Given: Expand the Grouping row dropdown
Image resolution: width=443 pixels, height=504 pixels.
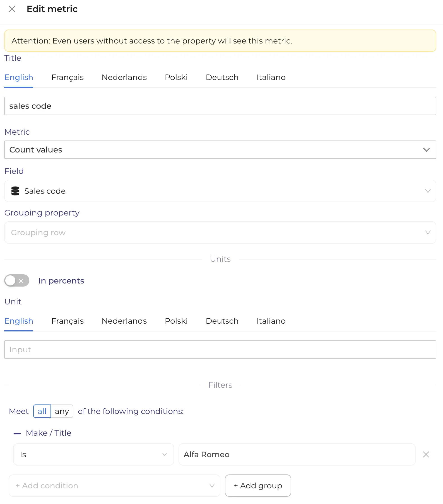Looking at the screenshot, I should pyautogui.click(x=220, y=232).
